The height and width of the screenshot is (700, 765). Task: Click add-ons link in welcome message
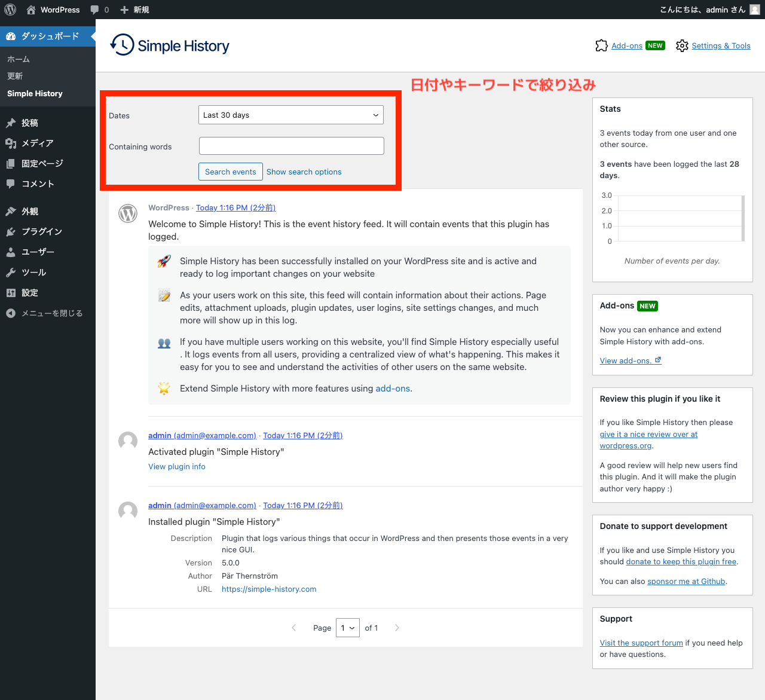[393, 389]
